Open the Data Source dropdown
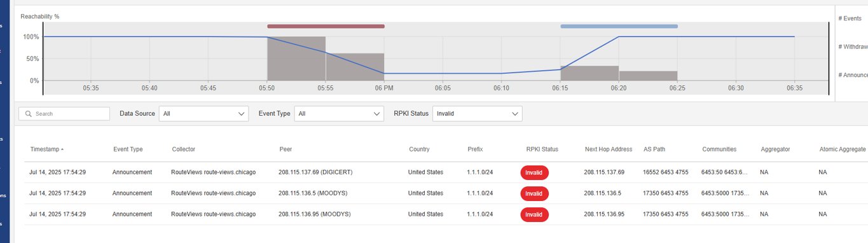 [x=203, y=114]
